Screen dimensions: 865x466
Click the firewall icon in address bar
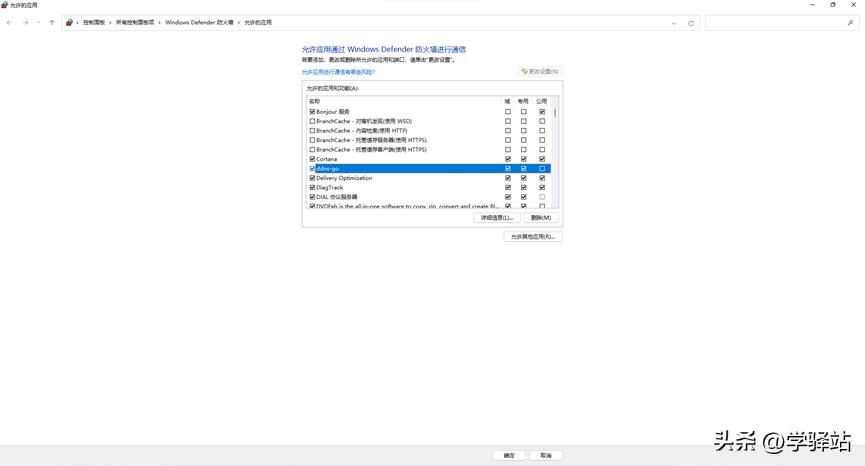click(70, 23)
